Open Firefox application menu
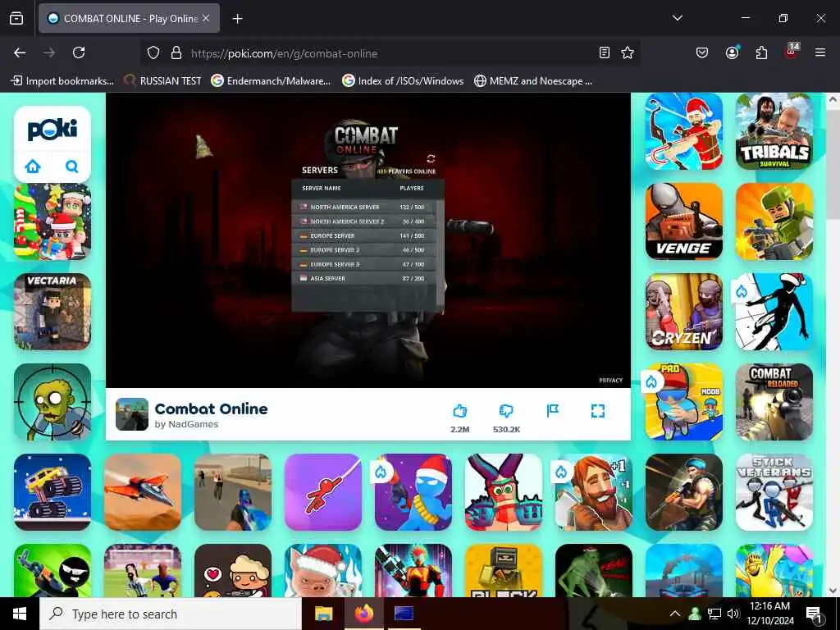The width and height of the screenshot is (840, 630). 820,52
